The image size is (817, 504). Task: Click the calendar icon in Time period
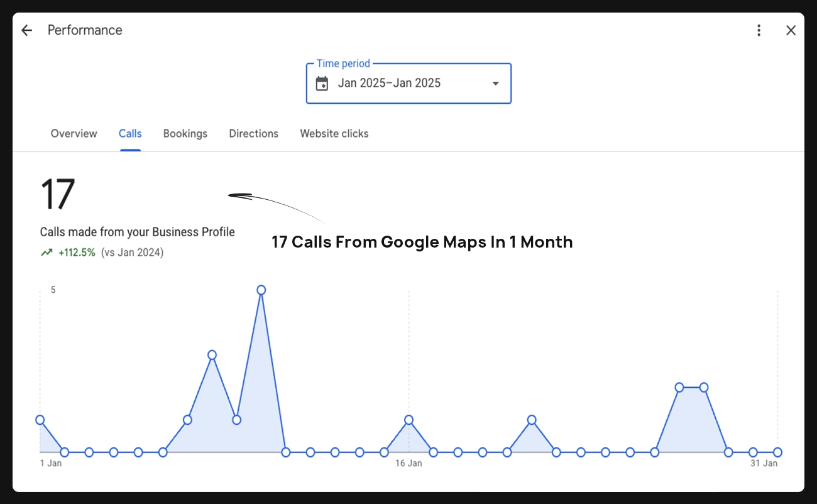point(322,84)
